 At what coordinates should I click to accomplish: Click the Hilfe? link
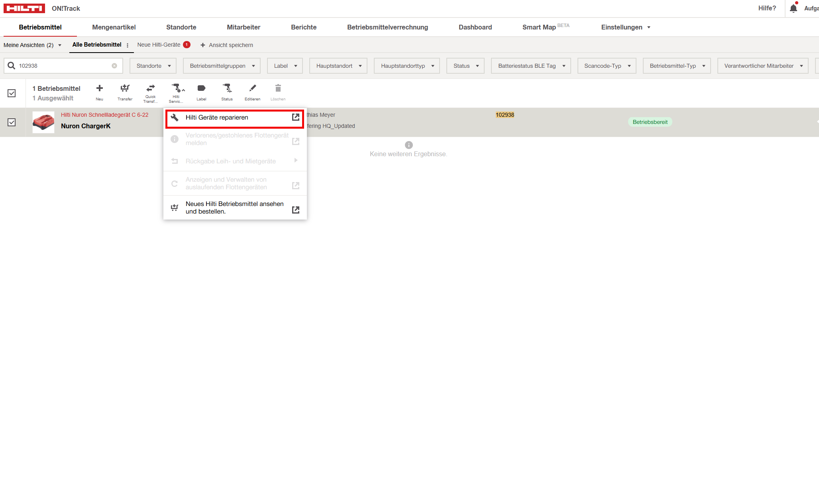[x=767, y=8]
